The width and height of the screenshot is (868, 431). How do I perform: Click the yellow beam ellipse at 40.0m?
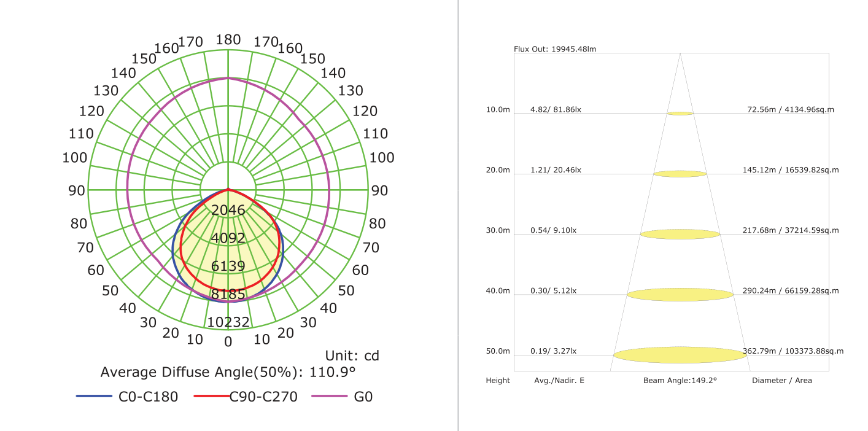[x=680, y=295]
